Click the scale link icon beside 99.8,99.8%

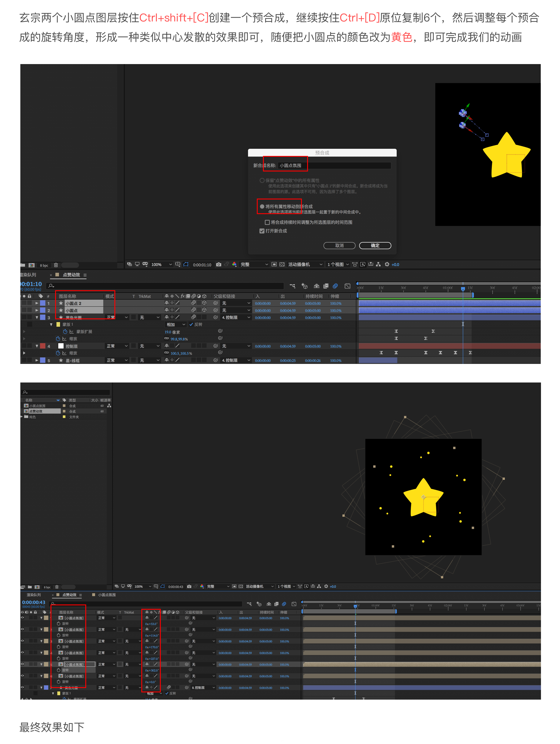pos(166,338)
